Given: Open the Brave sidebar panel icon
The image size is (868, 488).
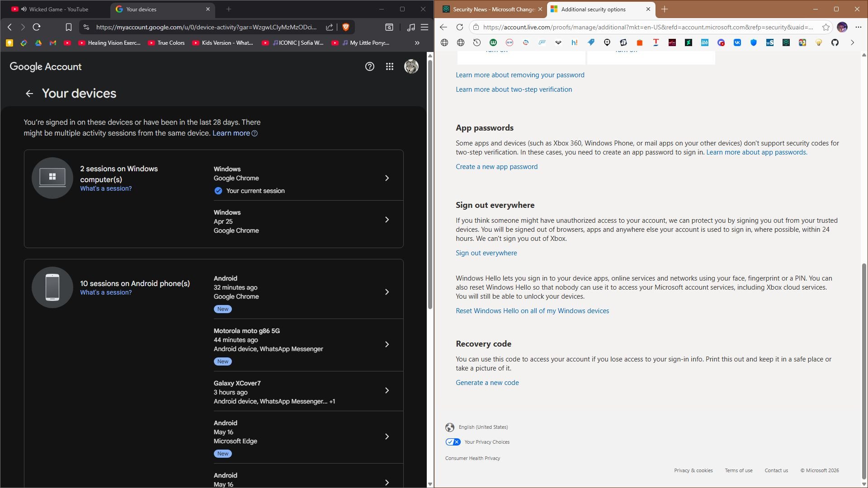Looking at the screenshot, I should [389, 27].
